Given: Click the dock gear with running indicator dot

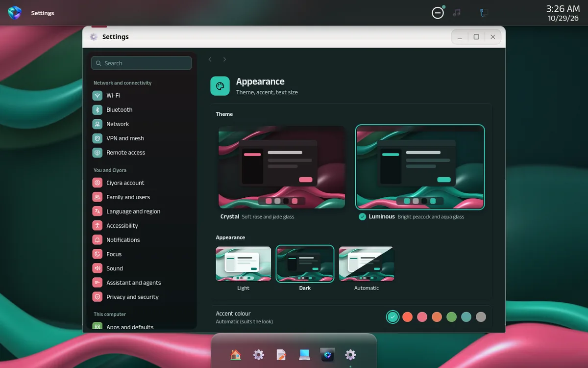Looking at the screenshot, I should coord(350,355).
